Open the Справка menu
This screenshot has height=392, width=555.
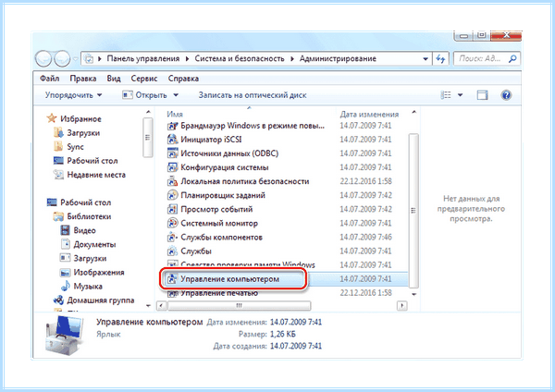pos(183,79)
